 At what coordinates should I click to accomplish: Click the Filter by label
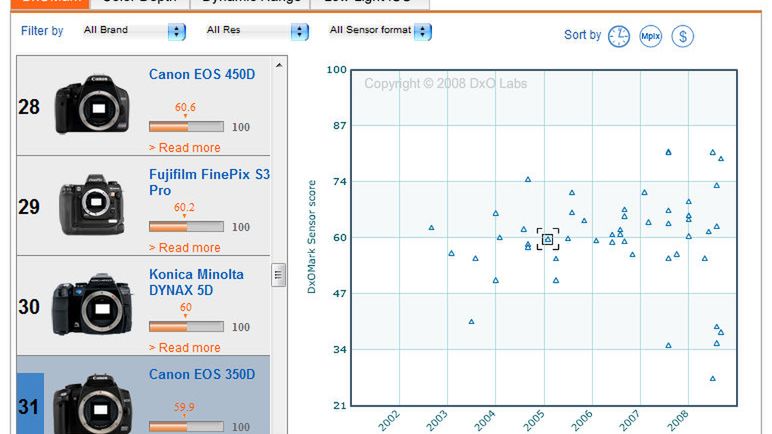42,31
